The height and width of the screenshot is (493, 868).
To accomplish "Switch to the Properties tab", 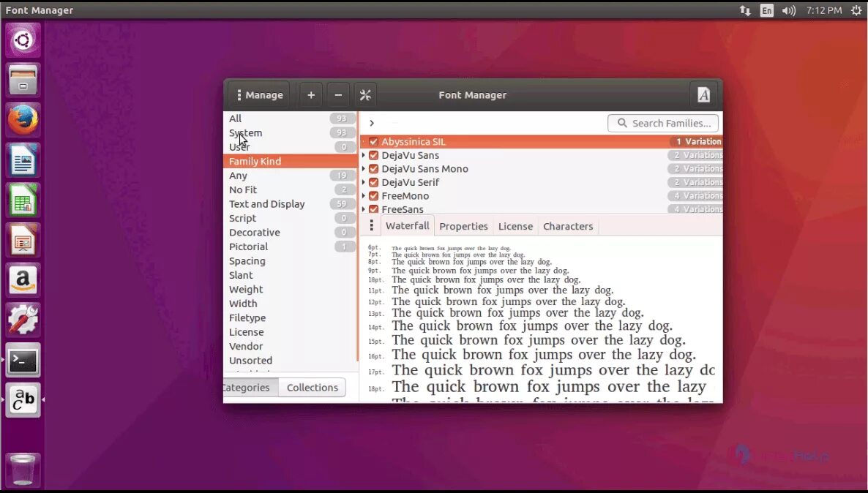I will click(x=463, y=226).
